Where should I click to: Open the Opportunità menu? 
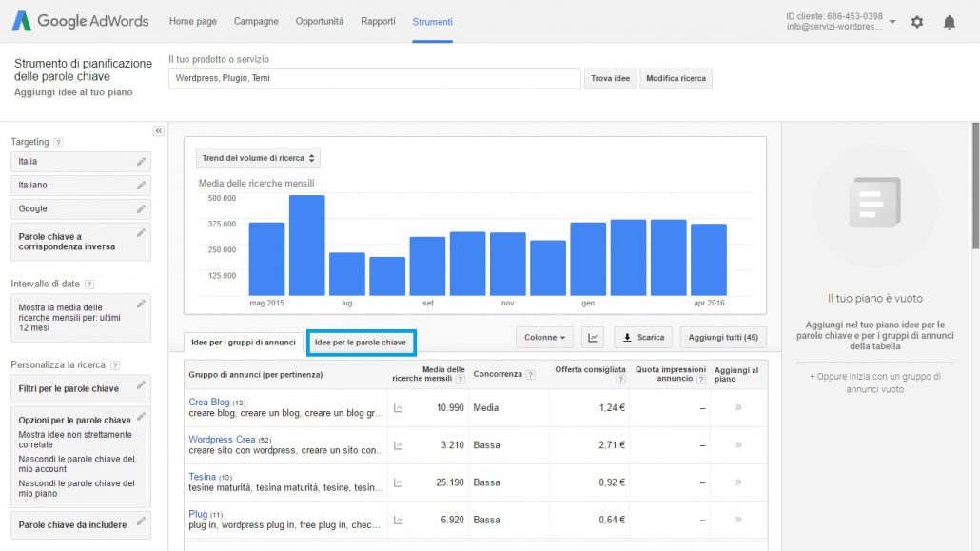coord(320,21)
